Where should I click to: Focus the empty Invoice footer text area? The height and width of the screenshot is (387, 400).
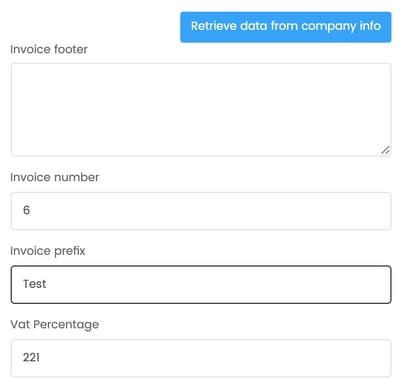(201, 110)
